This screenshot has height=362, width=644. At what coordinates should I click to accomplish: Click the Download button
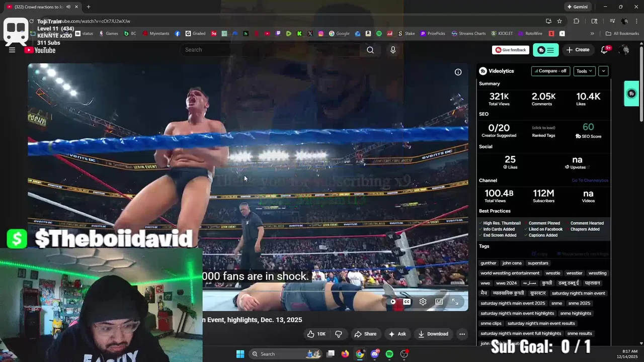433,334
